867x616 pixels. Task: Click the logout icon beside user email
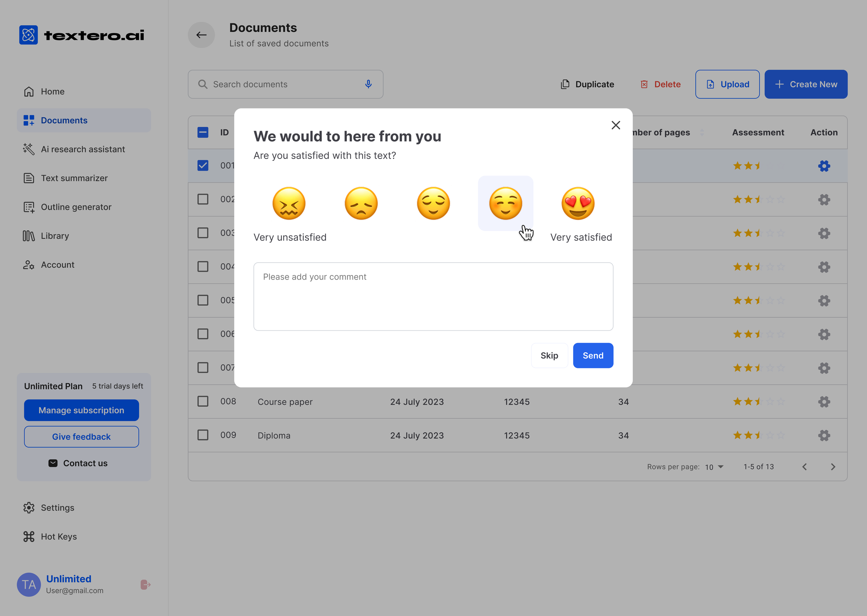tap(145, 584)
